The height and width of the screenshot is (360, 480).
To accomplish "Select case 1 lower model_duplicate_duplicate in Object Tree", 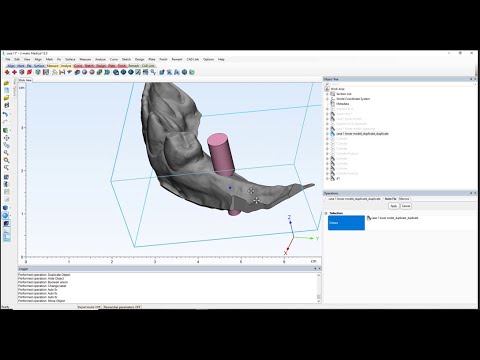I will coord(362,134).
